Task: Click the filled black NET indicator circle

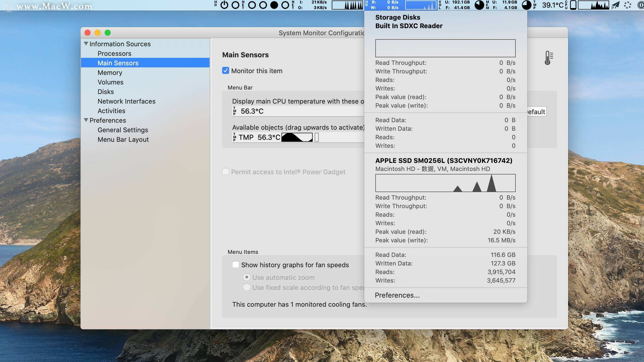Action: point(274,5)
